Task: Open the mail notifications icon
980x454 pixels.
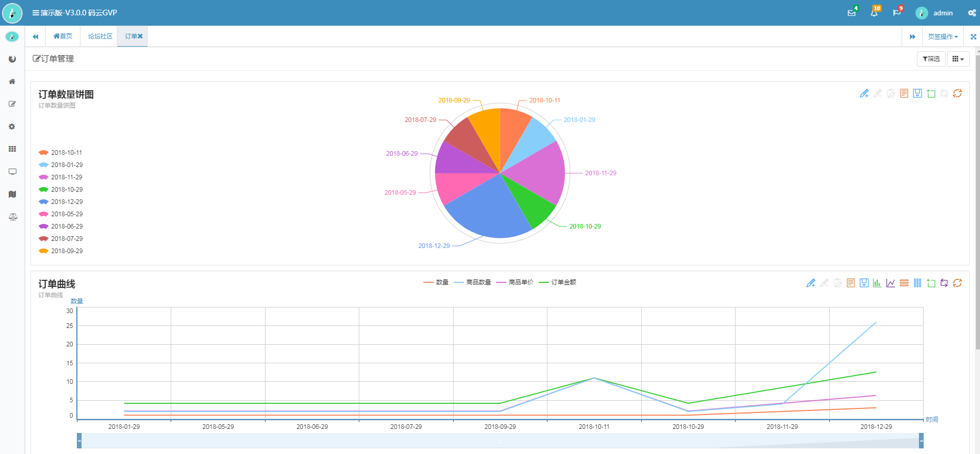Action: (x=852, y=13)
